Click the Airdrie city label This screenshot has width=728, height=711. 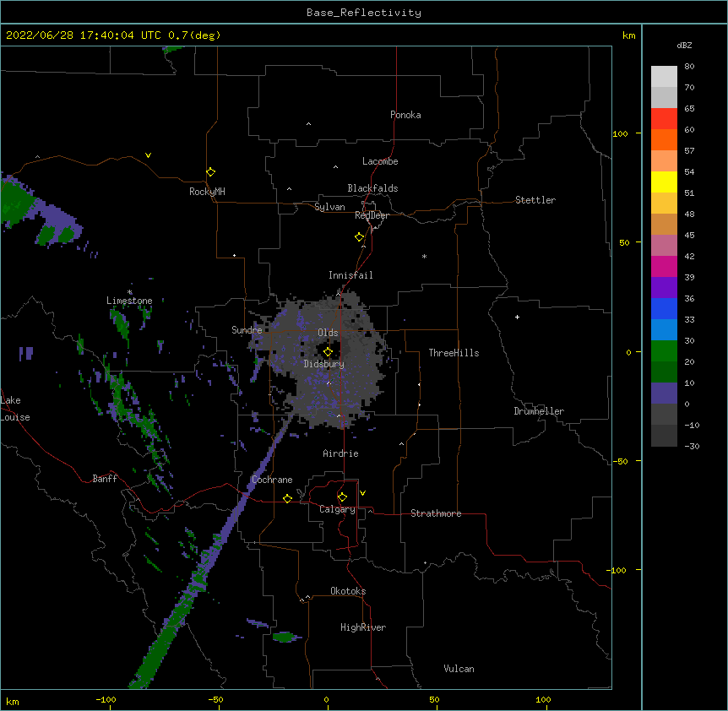coord(340,453)
